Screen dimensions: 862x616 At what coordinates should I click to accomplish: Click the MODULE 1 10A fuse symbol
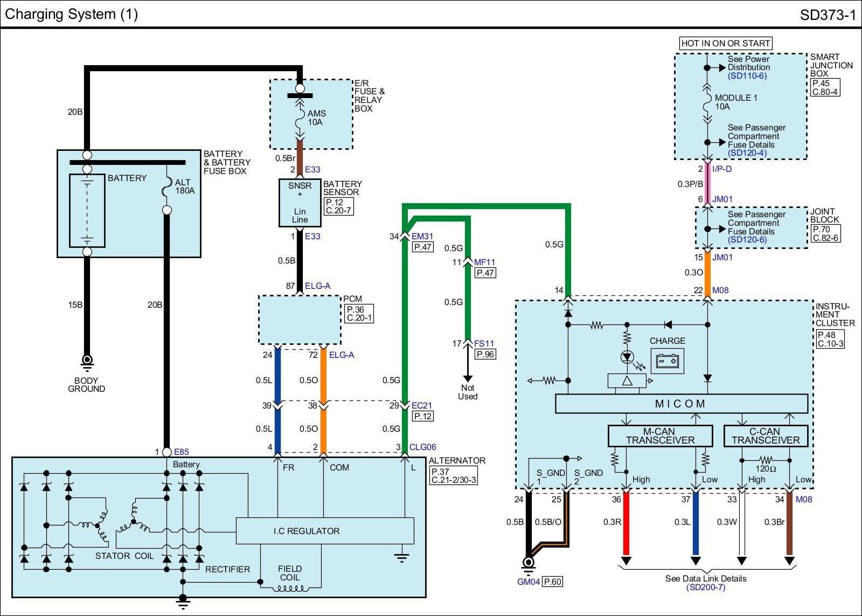707,102
